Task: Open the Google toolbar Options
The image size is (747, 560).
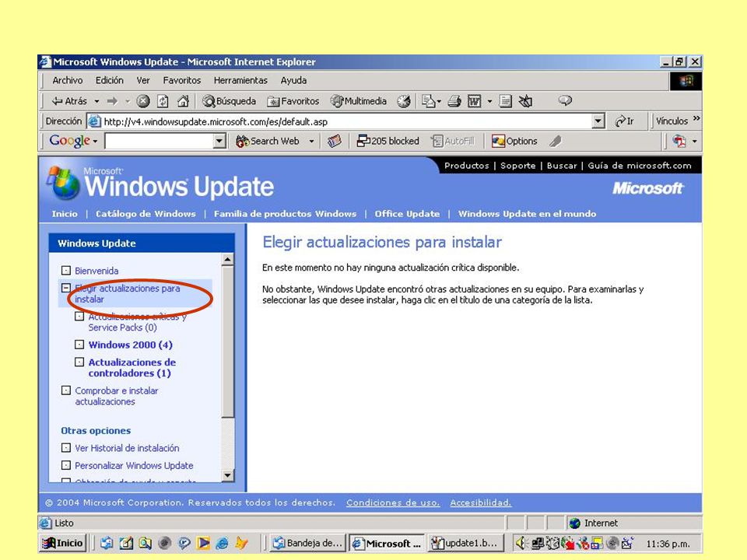Action: pyautogui.click(x=514, y=141)
